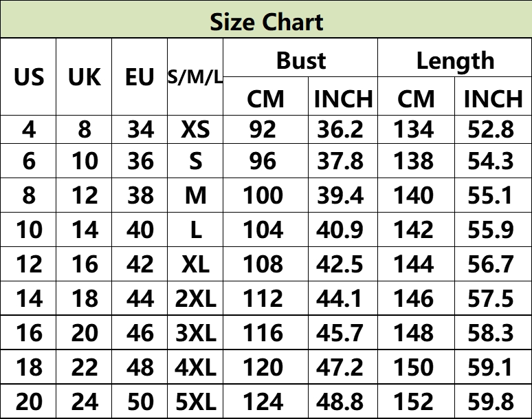Screen dimensions: 532x419
Task: Click bust value 100 in M row
Action: coord(266,195)
